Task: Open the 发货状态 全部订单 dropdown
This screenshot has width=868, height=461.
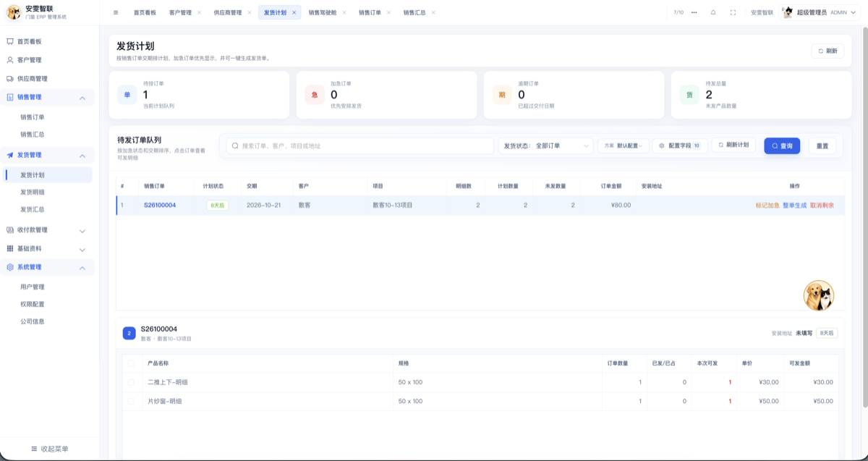Action: (546, 145)
